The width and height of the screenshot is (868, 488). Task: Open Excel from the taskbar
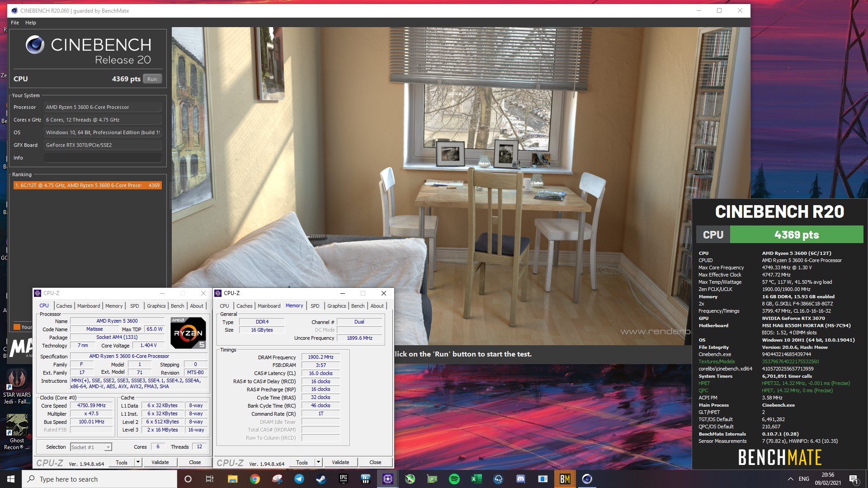pos(476,479)
